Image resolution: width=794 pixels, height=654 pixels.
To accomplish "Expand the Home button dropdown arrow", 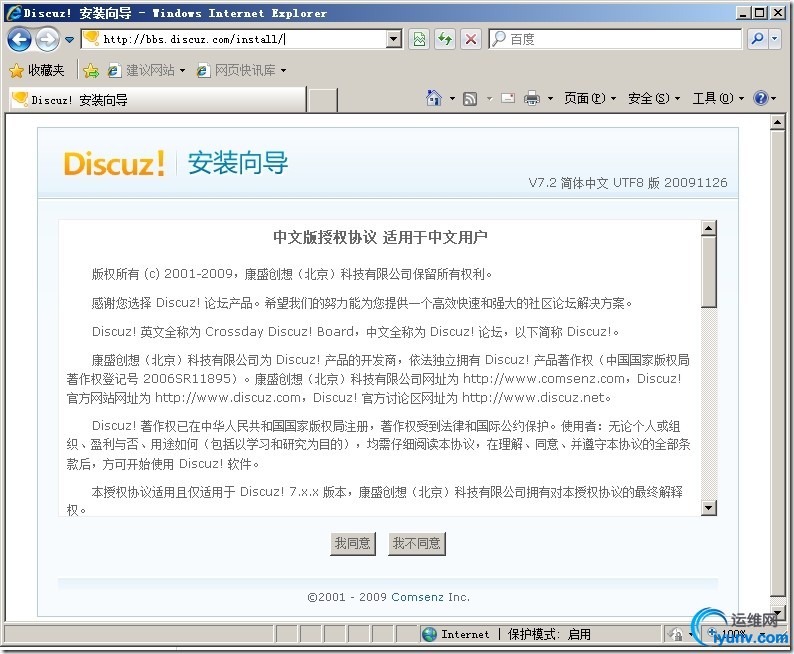I will 452,99.
